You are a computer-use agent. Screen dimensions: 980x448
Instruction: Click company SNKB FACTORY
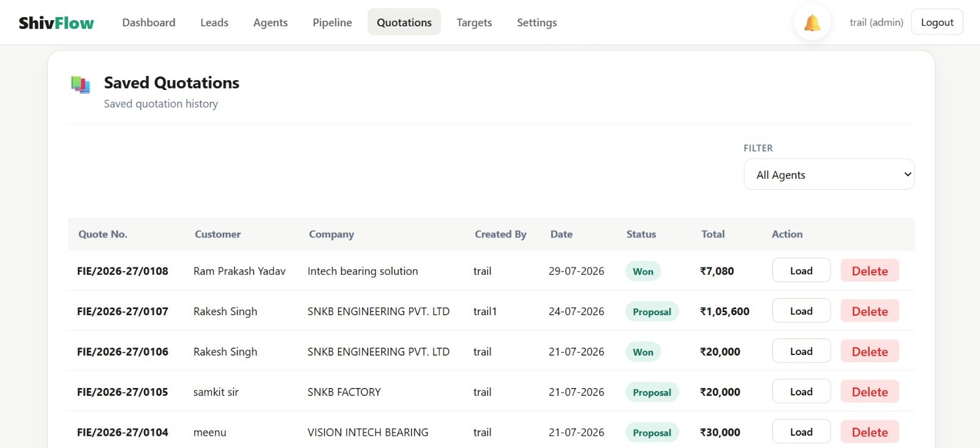pos(344,392)
